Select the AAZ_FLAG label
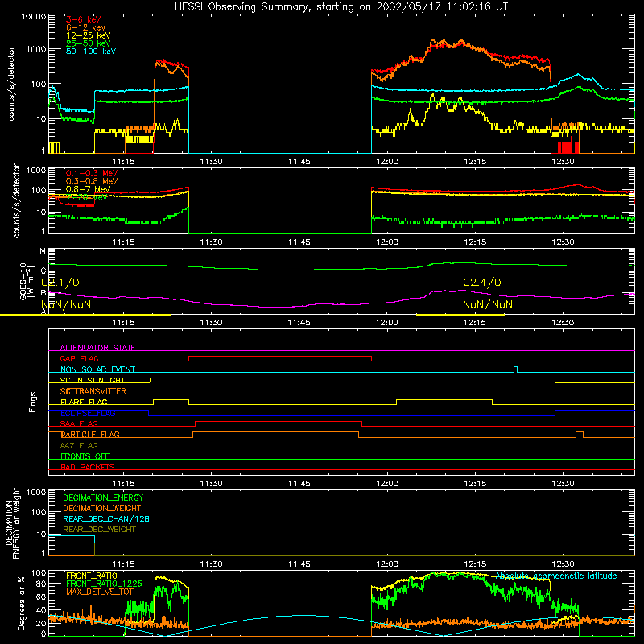This screenshot has height=644, width=644. click(79, 445)
